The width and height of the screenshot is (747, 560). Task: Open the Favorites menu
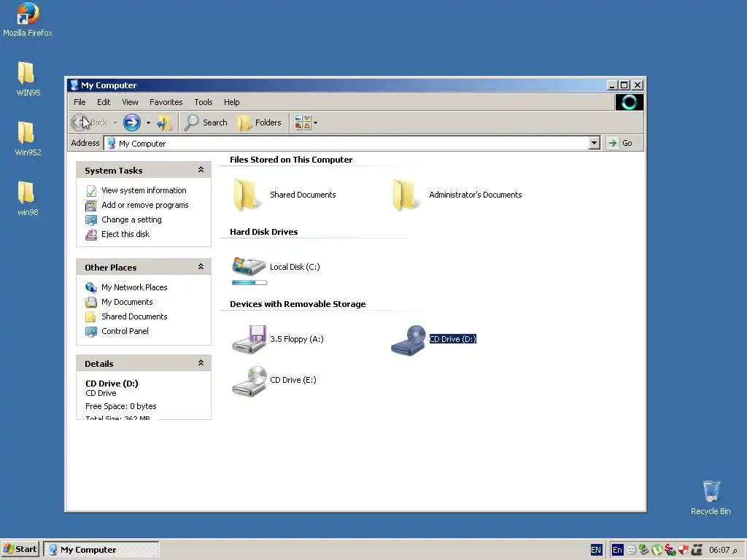click(x=166, y=102)
